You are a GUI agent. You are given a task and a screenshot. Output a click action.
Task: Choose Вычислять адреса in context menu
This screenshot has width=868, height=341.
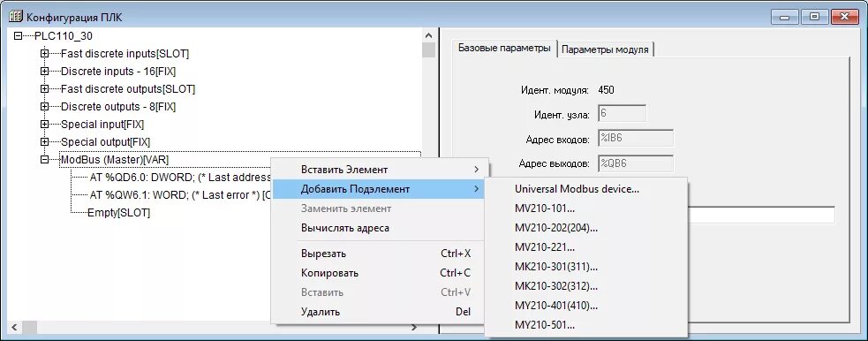[x=379, y=228]
